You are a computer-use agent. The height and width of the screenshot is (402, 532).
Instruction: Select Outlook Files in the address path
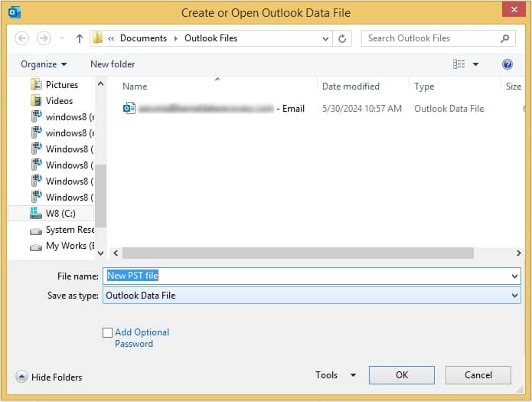coord(211,38)
